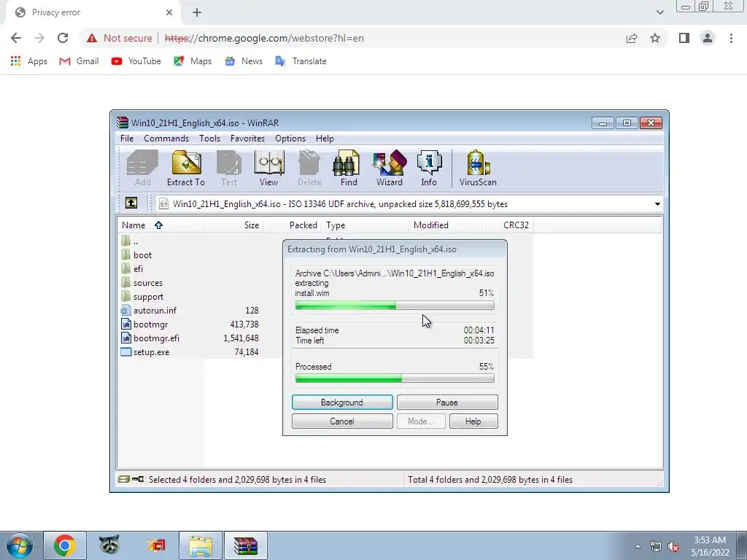Click the Chrome address bar URL
The height and width of the screenshot is (560, 747).
pyautogui.click(x=264, y=38)
